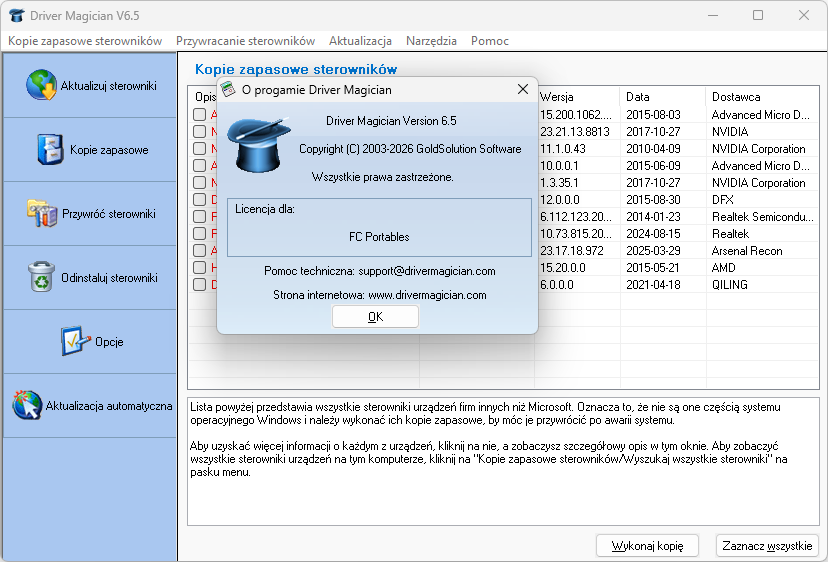Screen dimensions: 828x562
Task: Click the date cell 2010-04-09
Action: [x=653, y=148]
